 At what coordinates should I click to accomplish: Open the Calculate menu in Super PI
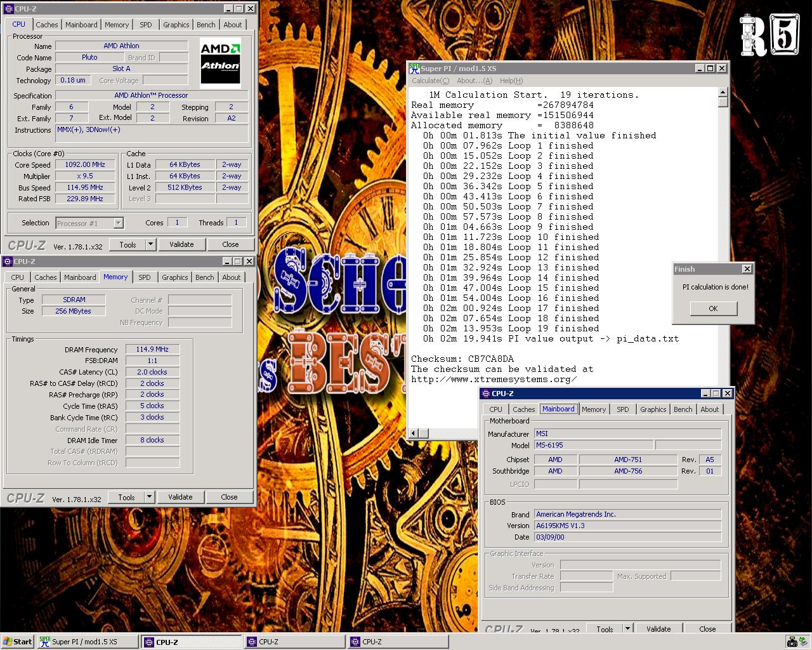coord(430,81)
